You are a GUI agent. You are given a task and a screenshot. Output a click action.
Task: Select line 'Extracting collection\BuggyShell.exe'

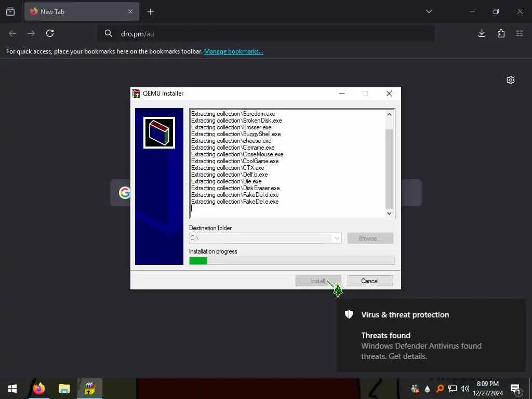click(236, 134)
